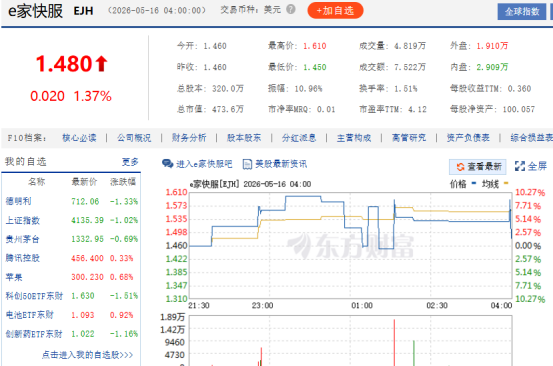The image size is (553, 366).
Task: Open 主营构成 F10 tab
Action: point(354,138)
